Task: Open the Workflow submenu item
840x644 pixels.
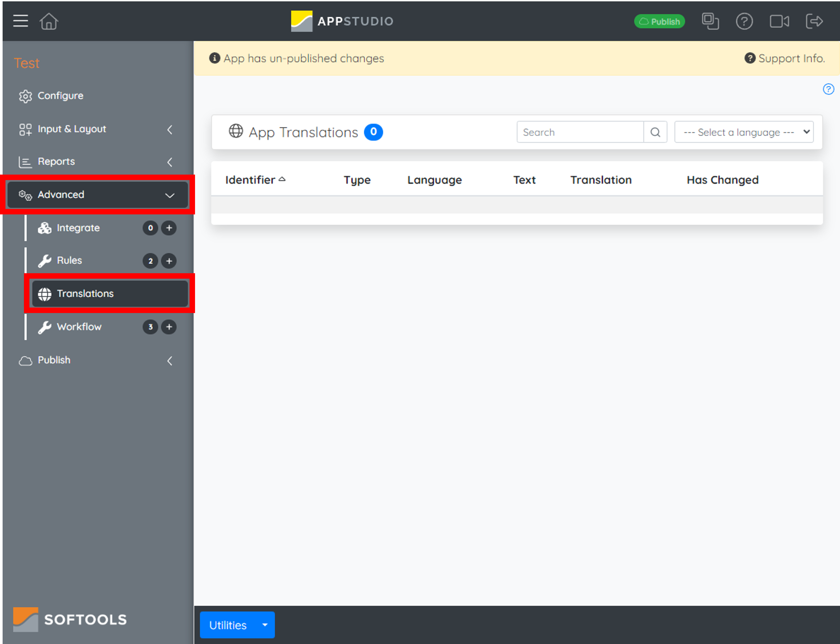Action: (x=79, y=327)
